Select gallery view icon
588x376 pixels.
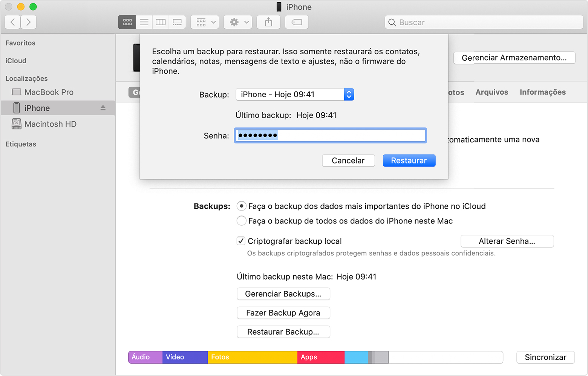(x=177, y=22)
